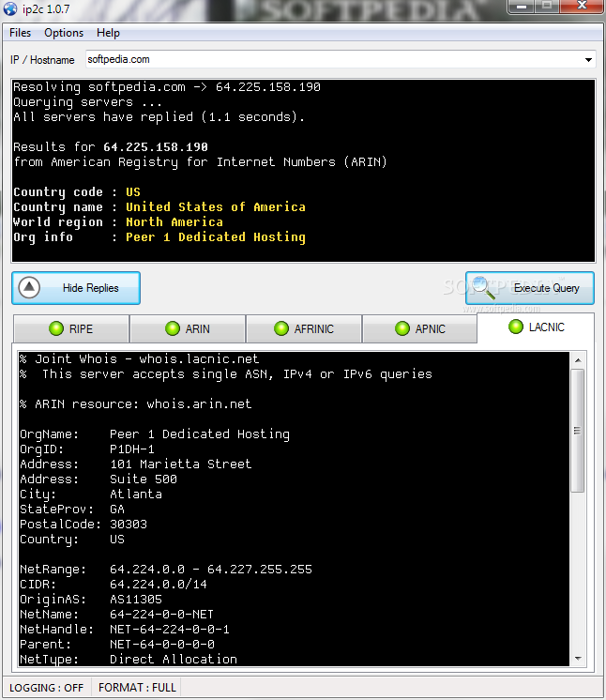Click the 'All servers have replied' line
Screen dimensions: 606x700
[159, 117]
